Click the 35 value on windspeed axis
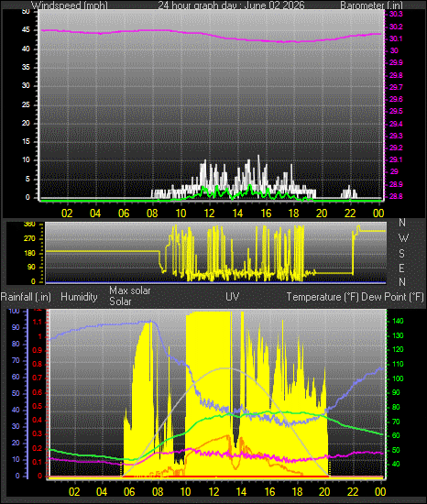Viewport: 427px width, 504px height. (26, 67)
